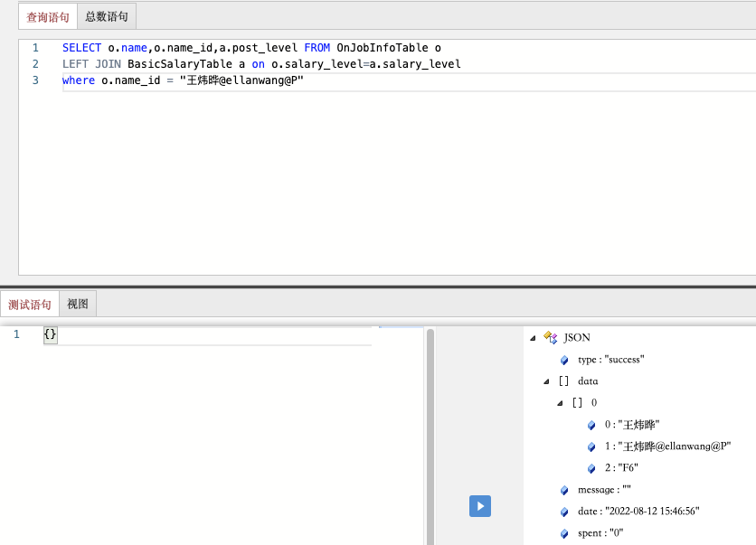
Task: Open the 视图 tab
Action: (78, 305)
